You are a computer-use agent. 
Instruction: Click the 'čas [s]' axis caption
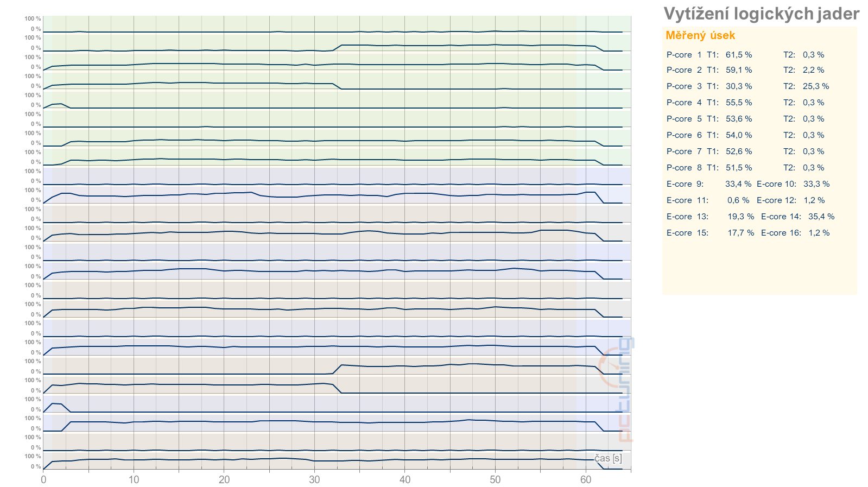click(x=608, y=458)
